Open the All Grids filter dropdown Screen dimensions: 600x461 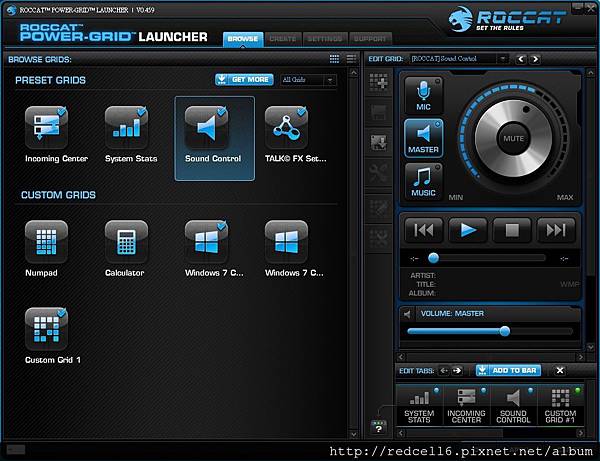point(308,80)
